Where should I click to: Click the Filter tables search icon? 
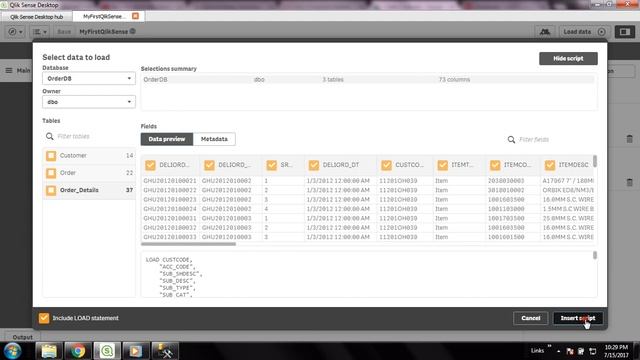click(49, 136)
